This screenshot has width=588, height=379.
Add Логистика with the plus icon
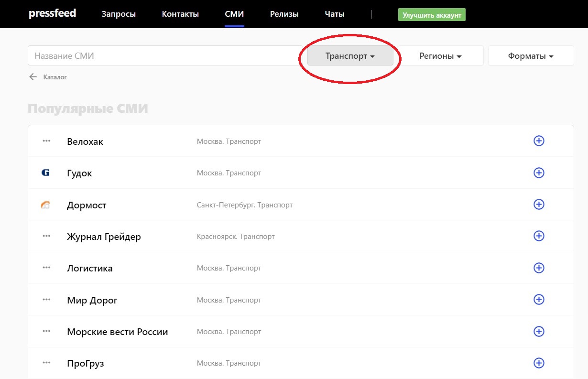pyautogui.click(x=539, y=268)
